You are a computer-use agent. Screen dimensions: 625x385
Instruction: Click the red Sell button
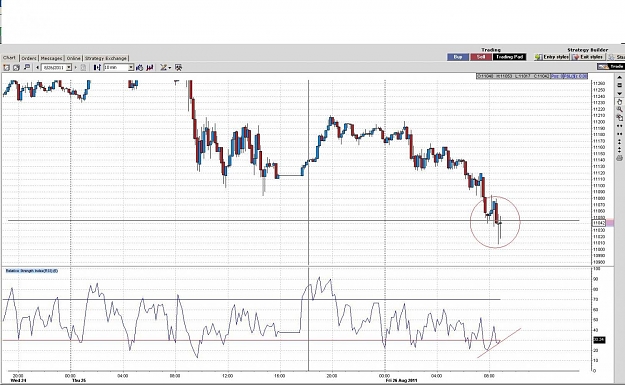point(481,57)
